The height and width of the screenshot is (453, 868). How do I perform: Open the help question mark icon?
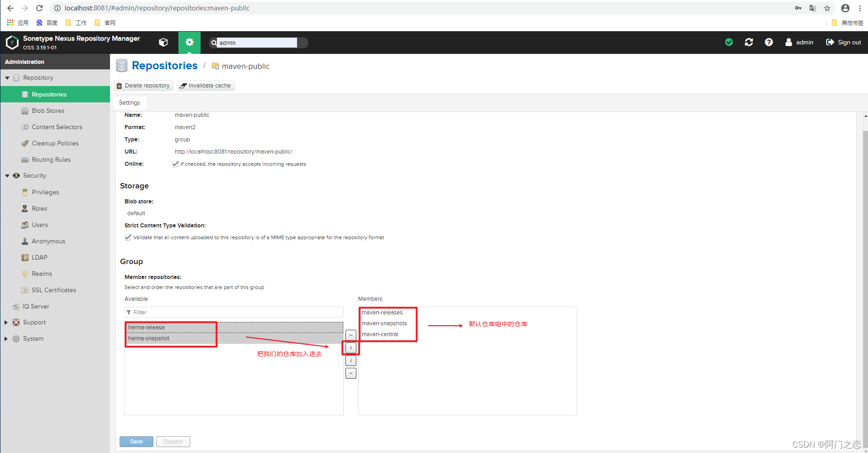[769, 42]
